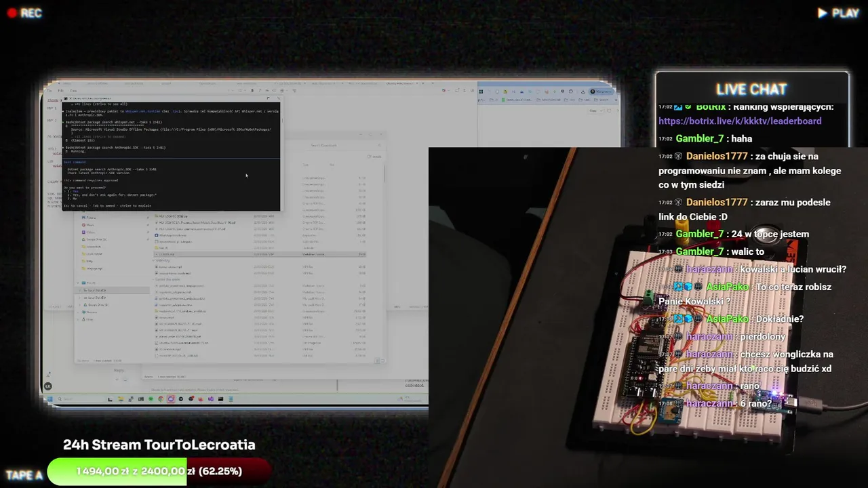Open the Edit menu in Notepad window
Viewport: 868px width, 488px height.
pos(60,90)
